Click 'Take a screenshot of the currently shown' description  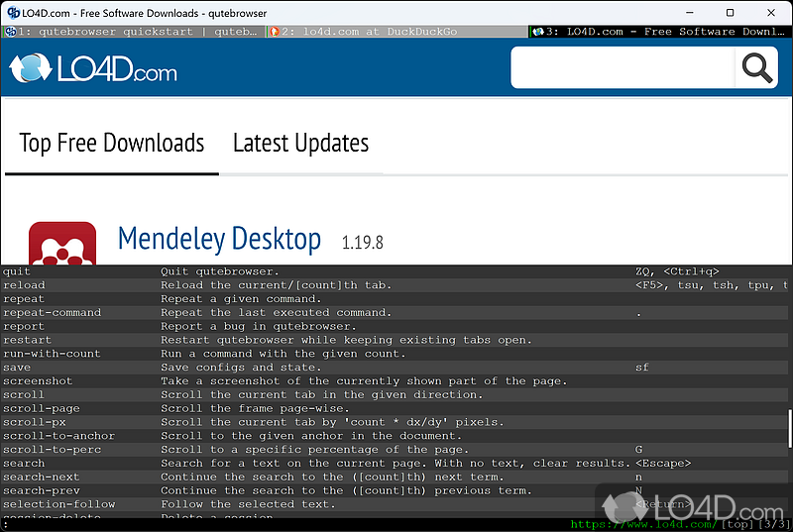click(364, 381)
